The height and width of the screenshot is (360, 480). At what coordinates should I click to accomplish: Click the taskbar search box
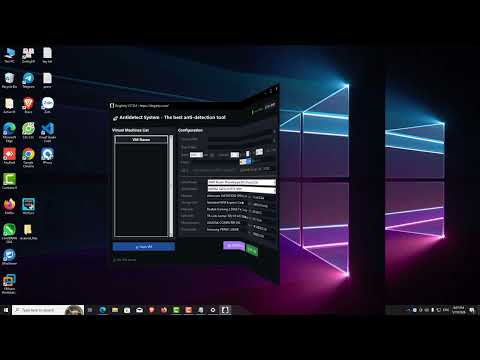tap(48, 310)
